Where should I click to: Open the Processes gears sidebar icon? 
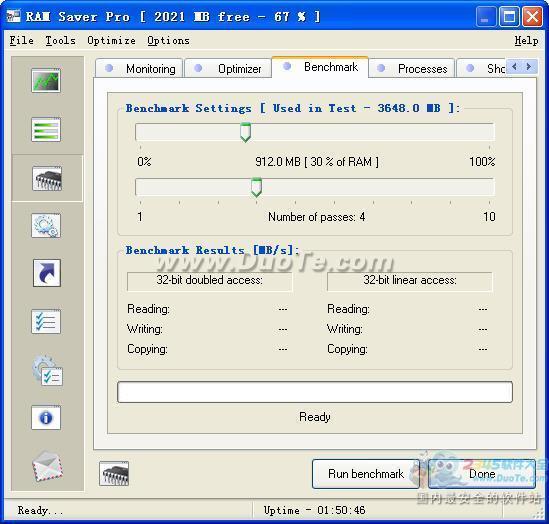point(46,226)
